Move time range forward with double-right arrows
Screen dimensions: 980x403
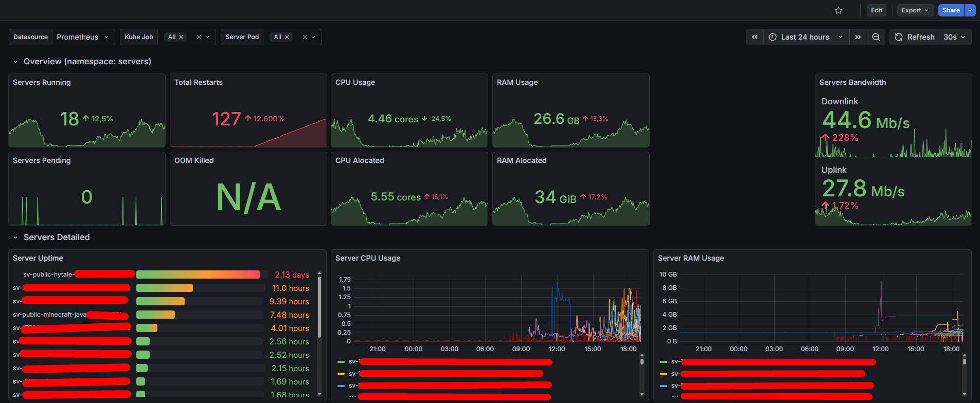click(x=858, y=37)
